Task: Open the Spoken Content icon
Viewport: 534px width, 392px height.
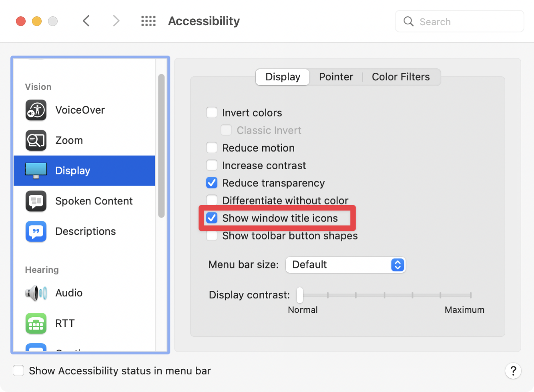Action: point(36,201)
